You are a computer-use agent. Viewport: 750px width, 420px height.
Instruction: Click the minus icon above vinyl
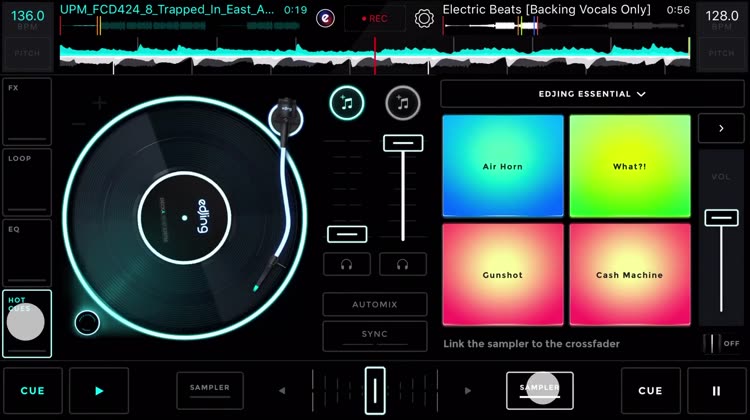point(78,124)
